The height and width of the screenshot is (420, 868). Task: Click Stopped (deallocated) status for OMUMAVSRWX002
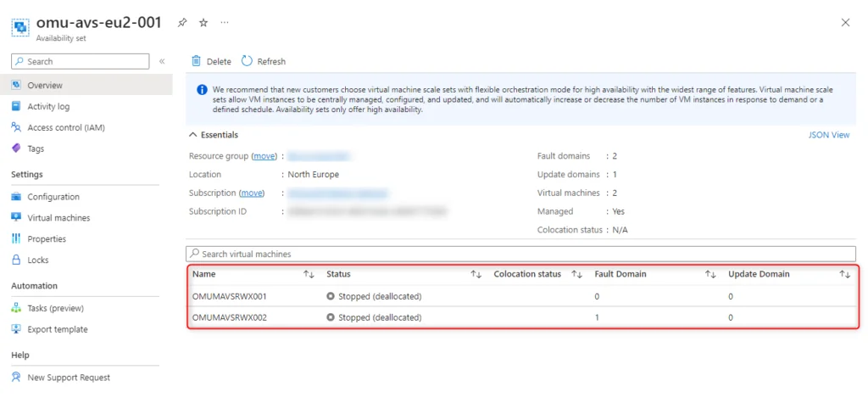[374, 317]
